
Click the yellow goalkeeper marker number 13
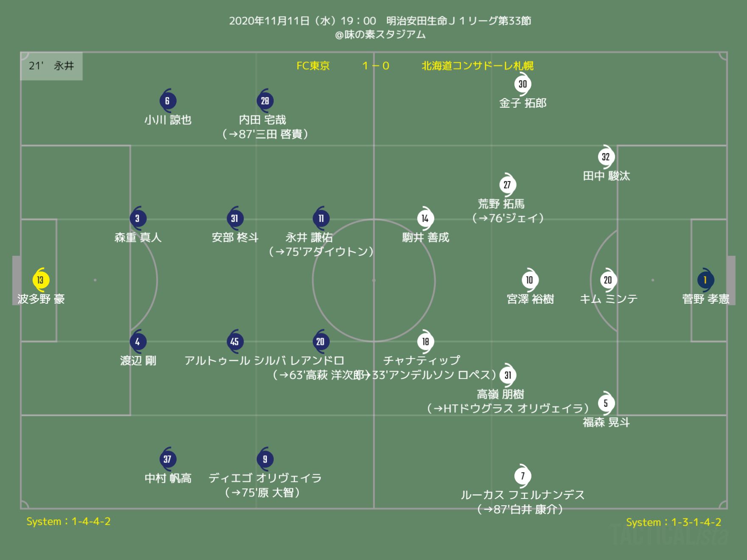pos(41,280)
